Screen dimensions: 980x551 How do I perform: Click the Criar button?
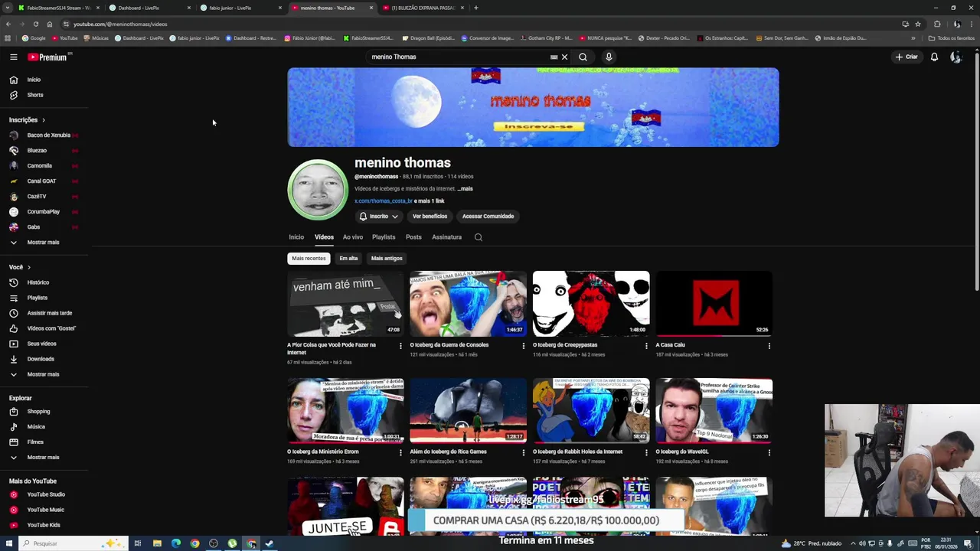coord(906,57)
